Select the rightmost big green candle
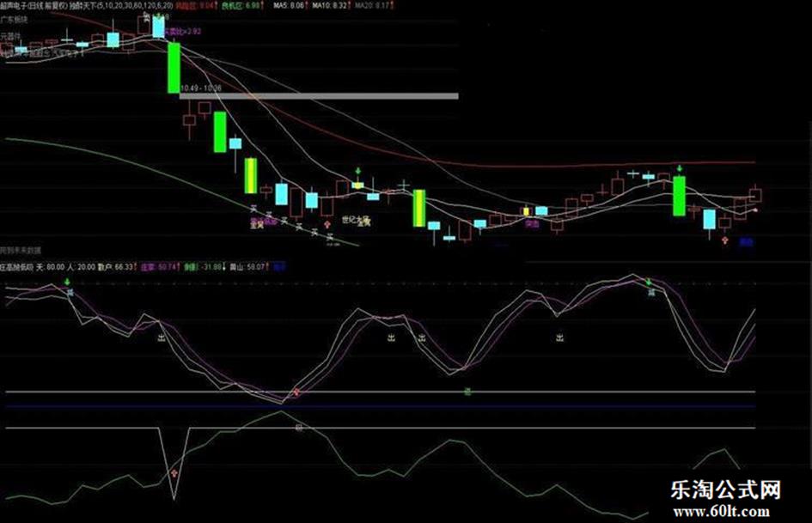 coord(679,197)
